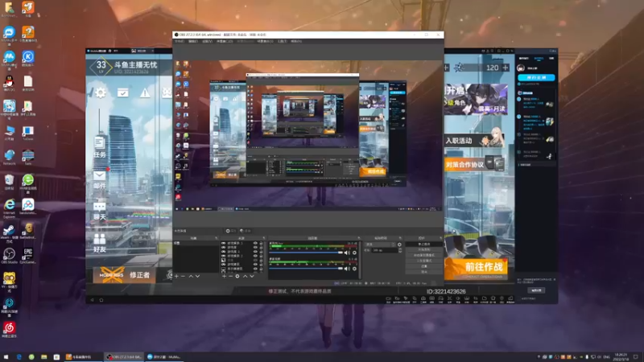644x362 pixels.
Task: Add a new scene in OBS Scenes panel
Action: tap(176, 276)
